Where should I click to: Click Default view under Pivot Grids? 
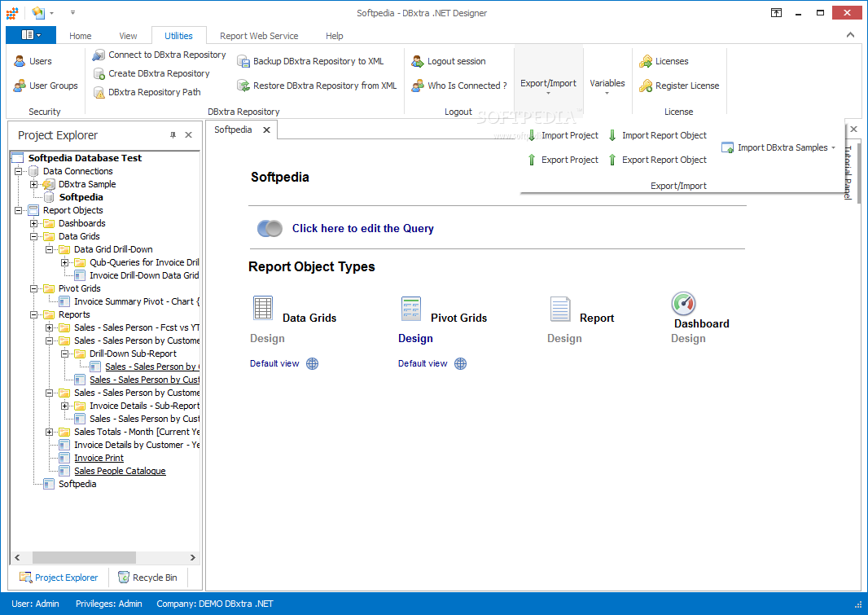click(x=423, y=363)
